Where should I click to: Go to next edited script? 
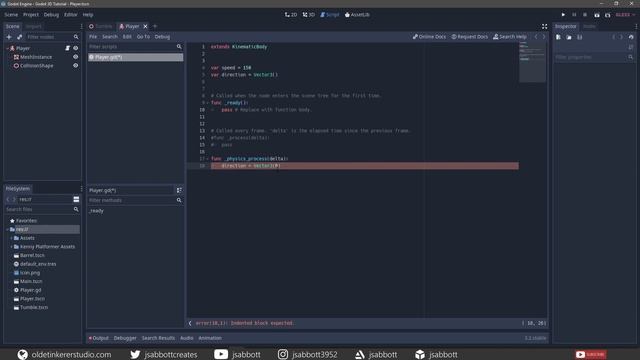click(544, 37)
